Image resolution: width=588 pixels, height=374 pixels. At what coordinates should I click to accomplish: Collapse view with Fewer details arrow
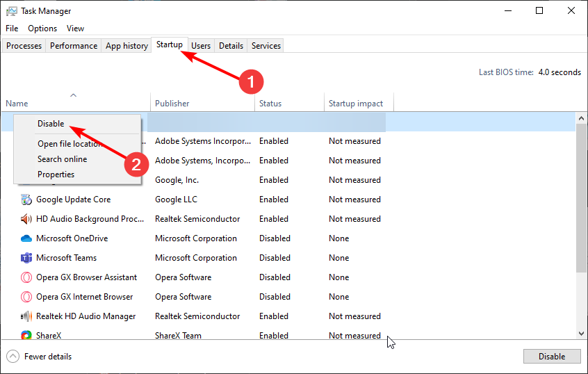[x=13, y=357]
